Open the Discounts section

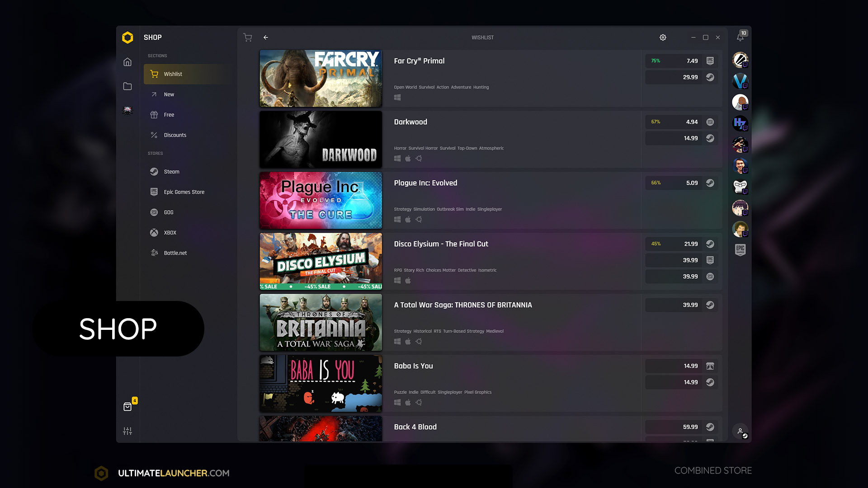(187, 135)
